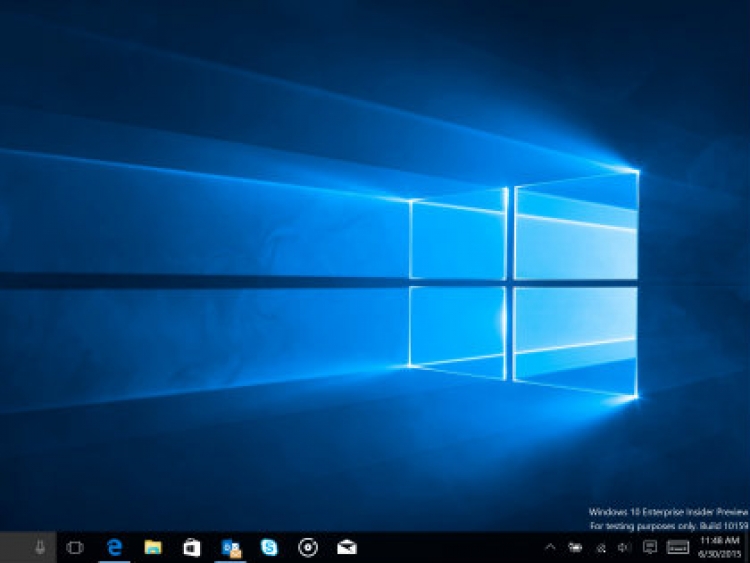Screen dimensions: 750x563
Task: Show the touch keyboard
Action: click(678, 547)
